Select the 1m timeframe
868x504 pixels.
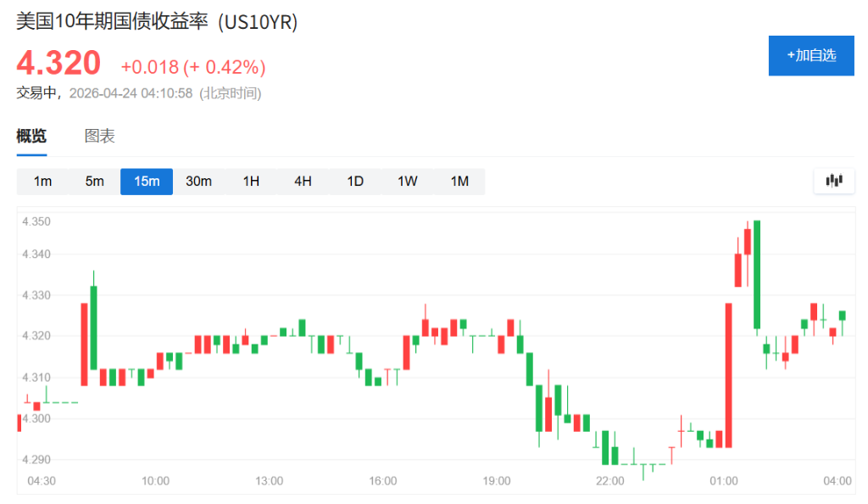tap(42, 182)
